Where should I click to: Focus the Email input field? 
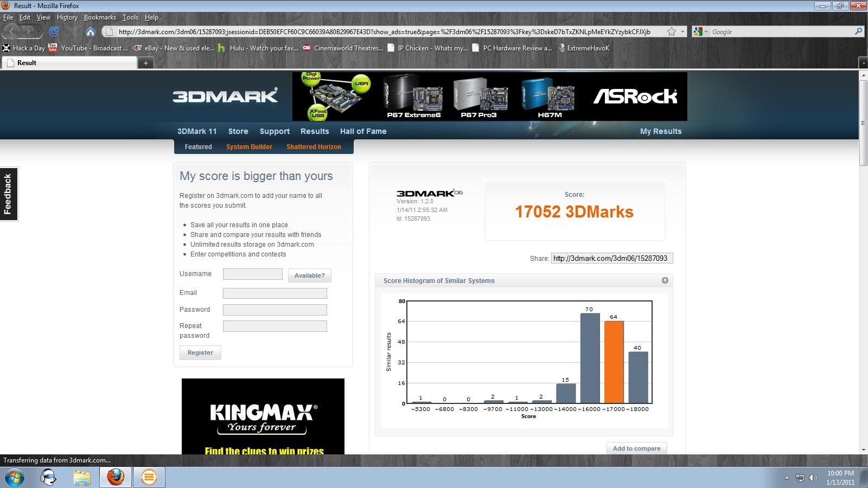(x=275, y=293)
